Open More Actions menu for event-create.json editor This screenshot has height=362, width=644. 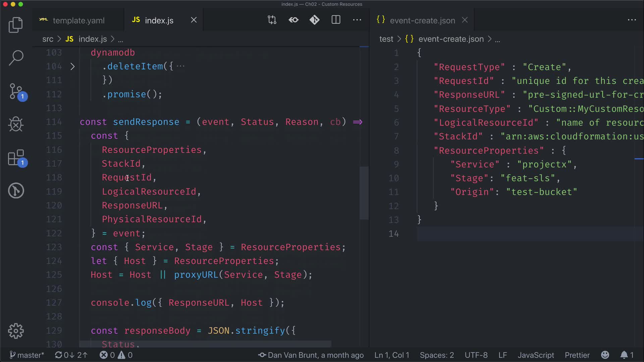632,20
